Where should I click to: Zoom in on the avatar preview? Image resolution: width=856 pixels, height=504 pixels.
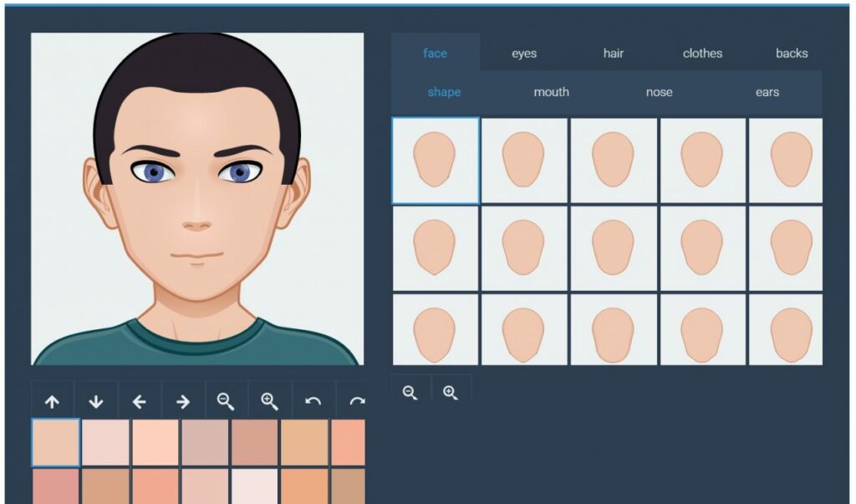tap(269, 400)
